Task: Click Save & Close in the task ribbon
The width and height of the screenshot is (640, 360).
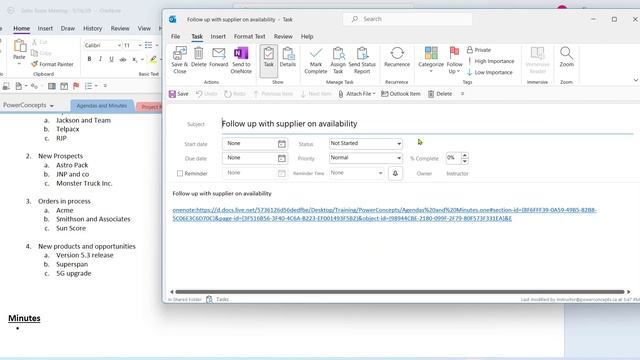Action: 180,60
